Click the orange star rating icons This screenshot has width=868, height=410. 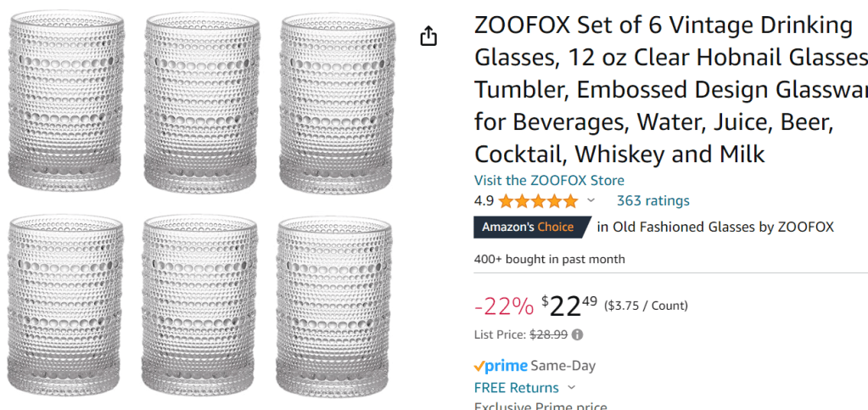point(537,201)
